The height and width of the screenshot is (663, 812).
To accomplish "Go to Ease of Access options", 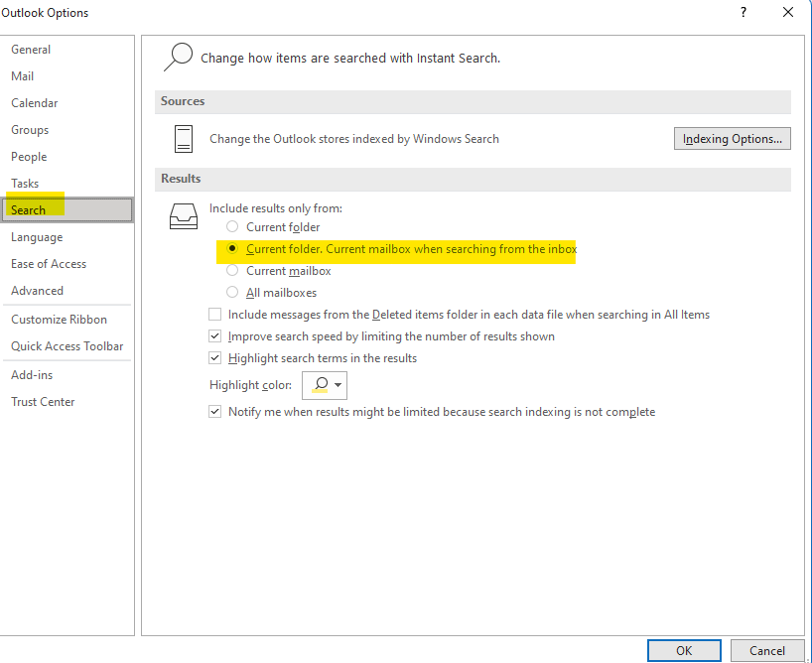I will coord(49,264).
